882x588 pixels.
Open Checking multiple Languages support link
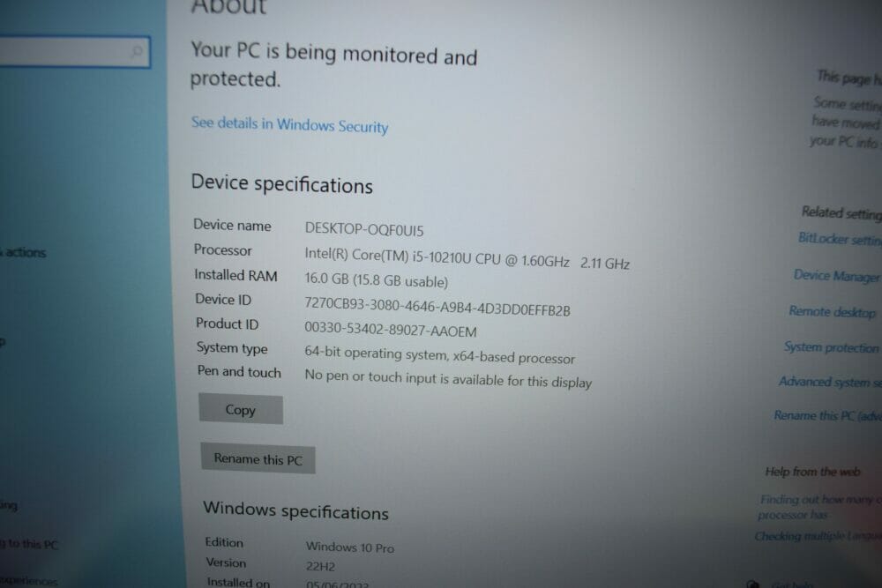pos(818,536)
